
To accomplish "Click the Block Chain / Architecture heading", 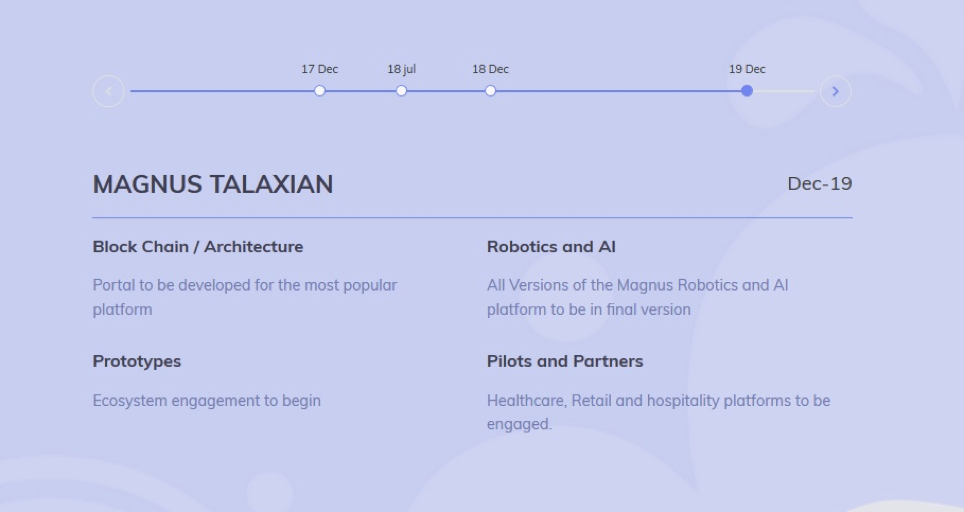I will pyautogui.click(x=198, y=246).
